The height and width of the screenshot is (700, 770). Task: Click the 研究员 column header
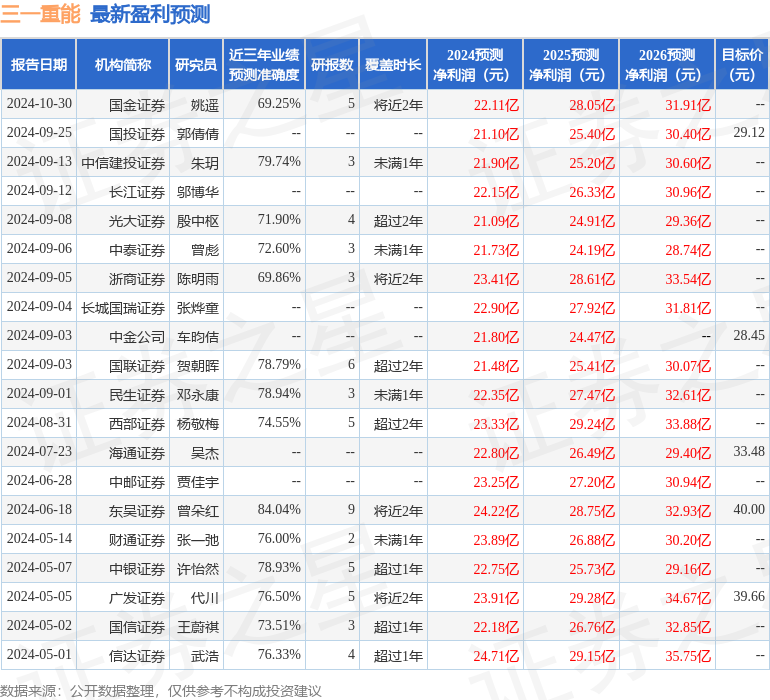coord(196,64)
